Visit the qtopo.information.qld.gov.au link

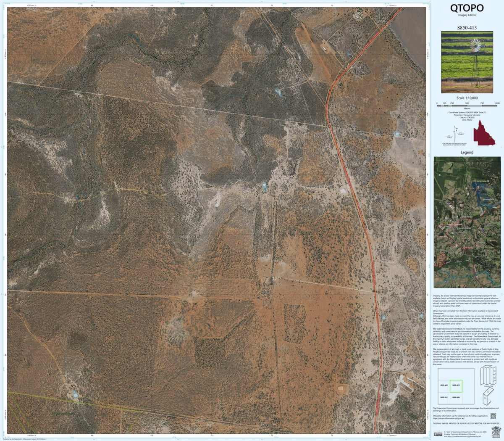pyautogui.click(x=448, y=418)
